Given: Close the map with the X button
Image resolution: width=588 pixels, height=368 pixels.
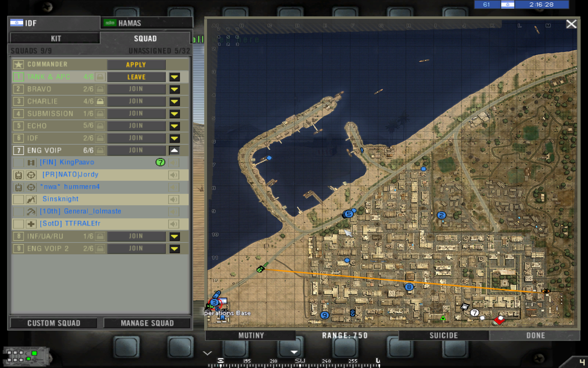Looking at the screenshot, I should (x=571, y=24).
